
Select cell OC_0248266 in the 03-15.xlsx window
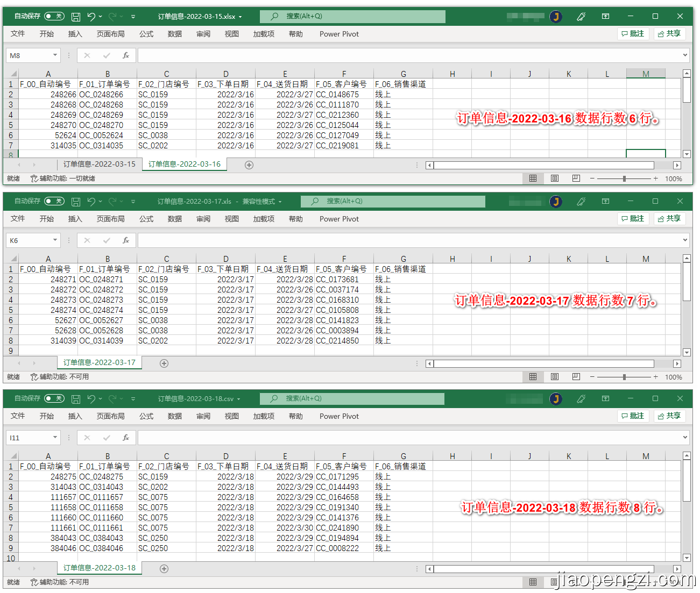click(107, 95)
